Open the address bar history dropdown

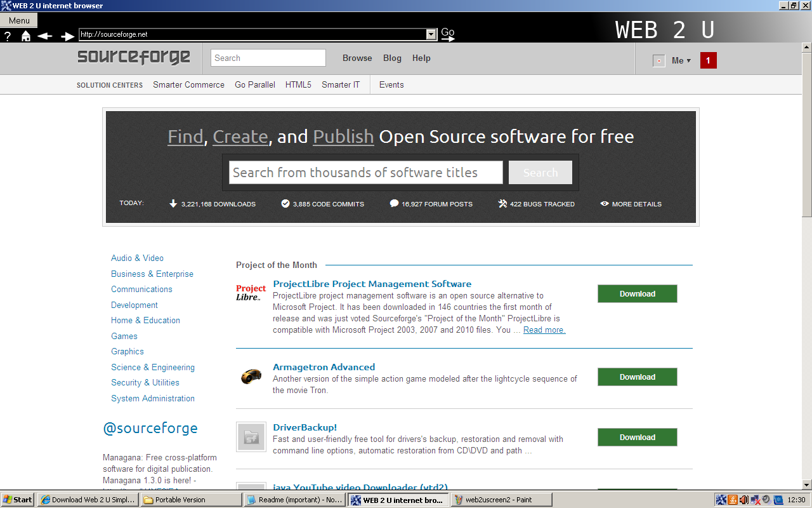tap(431, 33)
